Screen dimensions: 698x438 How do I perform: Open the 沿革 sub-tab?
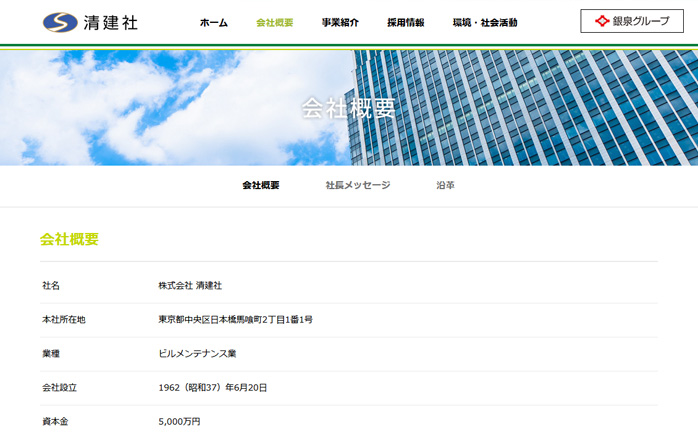[445, 185]
